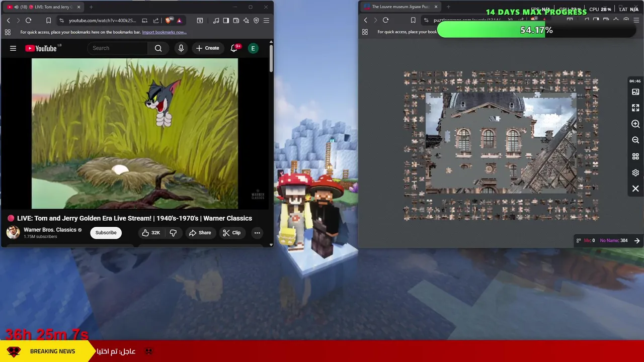Share the YouTube page link via address bar

click(156, 21)
